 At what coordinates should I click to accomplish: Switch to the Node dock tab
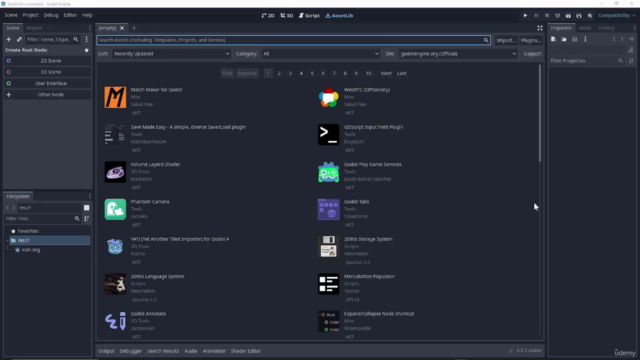click(x=585, y=28)
